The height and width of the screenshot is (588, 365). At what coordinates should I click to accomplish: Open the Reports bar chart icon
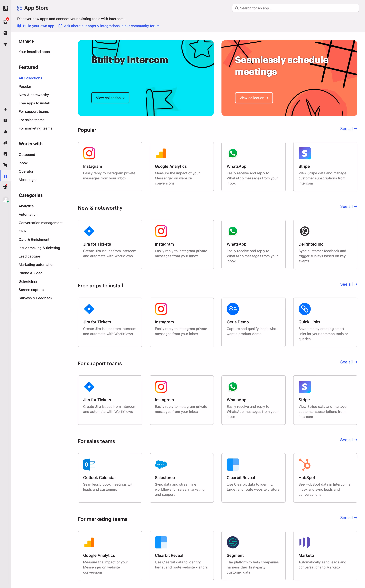5,132
